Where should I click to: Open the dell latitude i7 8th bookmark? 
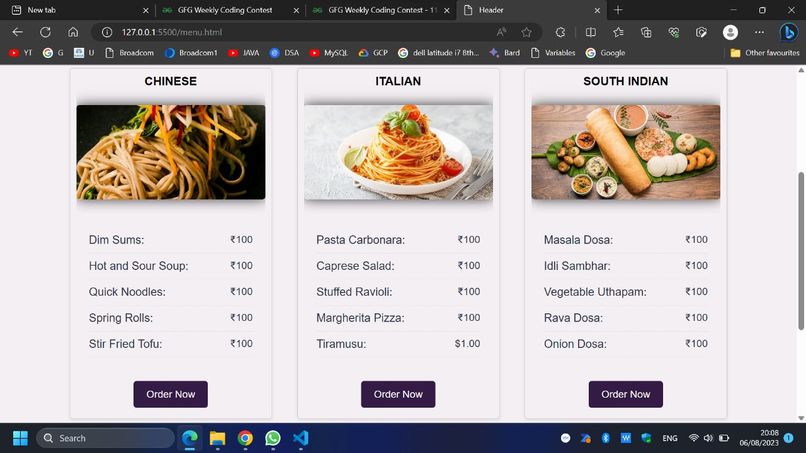(438, 52)
